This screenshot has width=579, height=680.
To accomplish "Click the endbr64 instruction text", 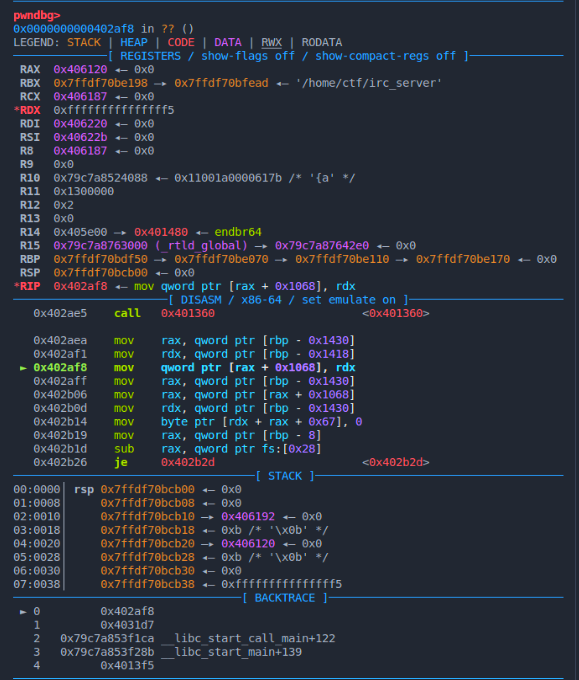I will tap(238, 232).
